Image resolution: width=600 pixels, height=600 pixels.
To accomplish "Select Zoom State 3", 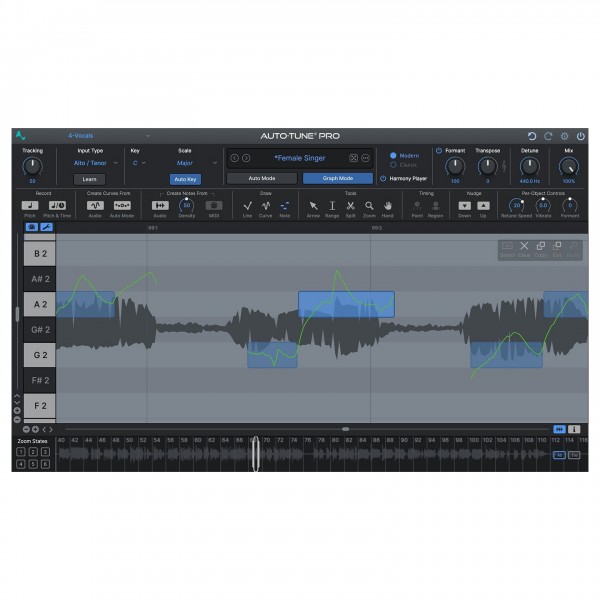I will 45,452.
